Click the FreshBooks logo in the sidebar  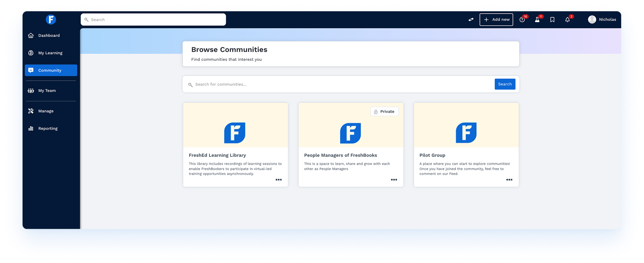click(51, 20)
